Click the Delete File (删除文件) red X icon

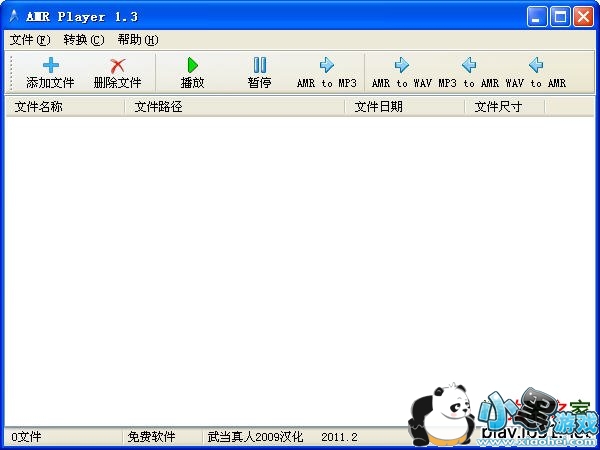(x=117, y=66)
